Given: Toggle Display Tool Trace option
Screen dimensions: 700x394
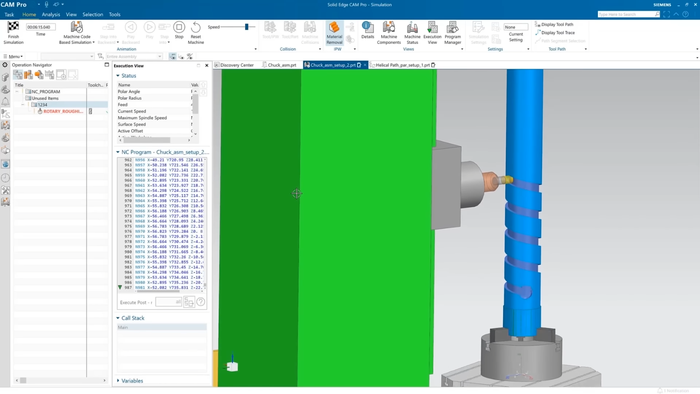Looking at the screenshot, I should [x=555, y=33].
